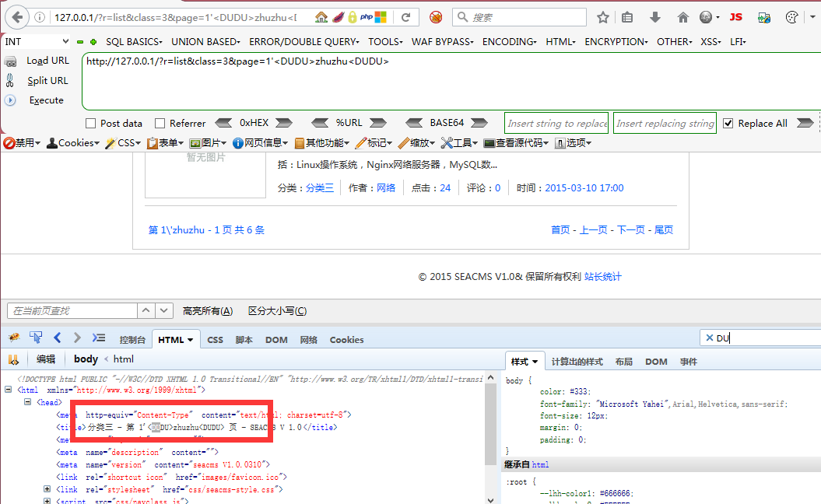Run replace with arrow after Replace All
This screenshot has height=504, width=821.
pos(805,123)
